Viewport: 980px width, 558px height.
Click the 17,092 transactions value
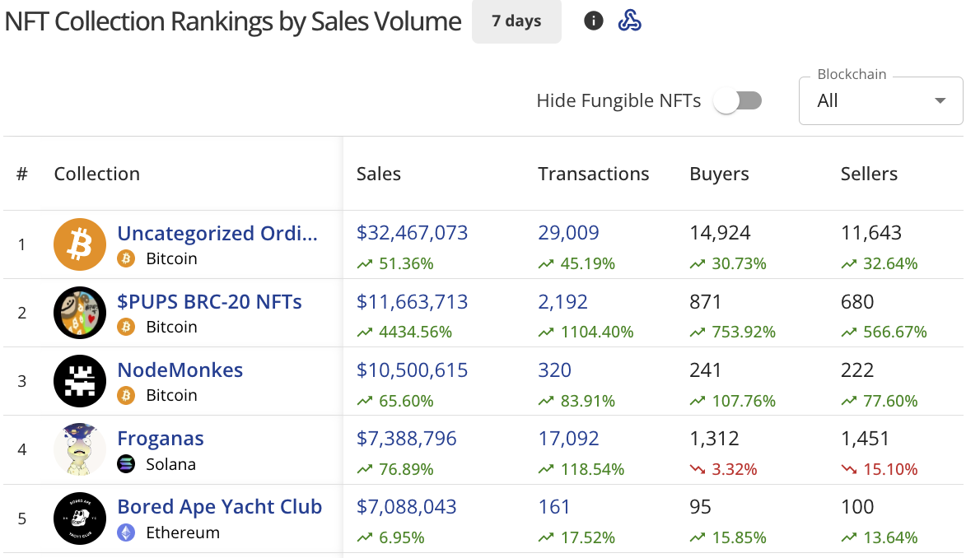(x=569, y=439)
